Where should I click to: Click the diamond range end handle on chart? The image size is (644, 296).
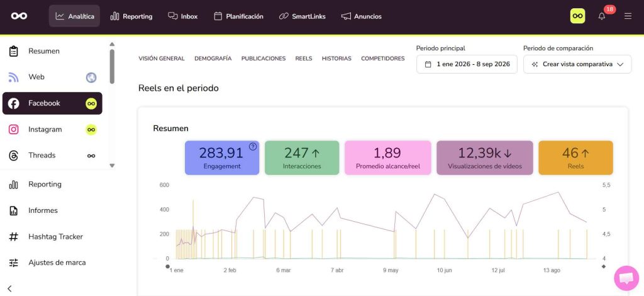(603, 266)
